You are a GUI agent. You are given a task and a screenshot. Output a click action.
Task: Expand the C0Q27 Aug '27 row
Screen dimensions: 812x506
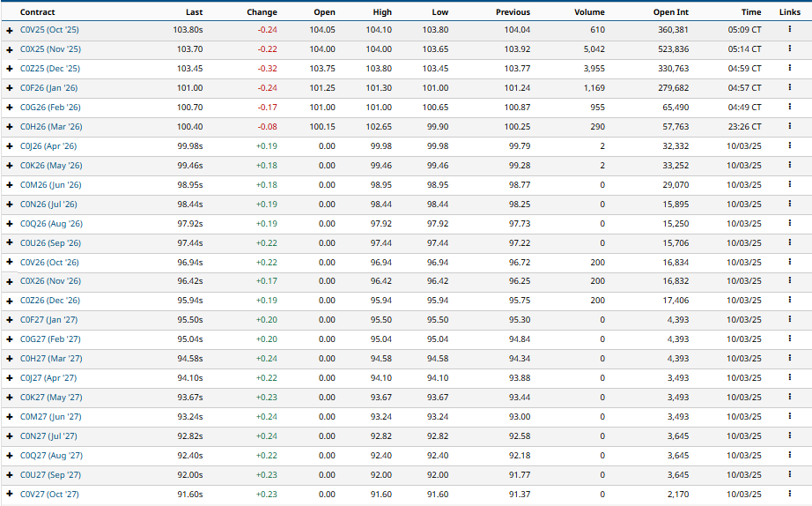click(x=10, y=456)
